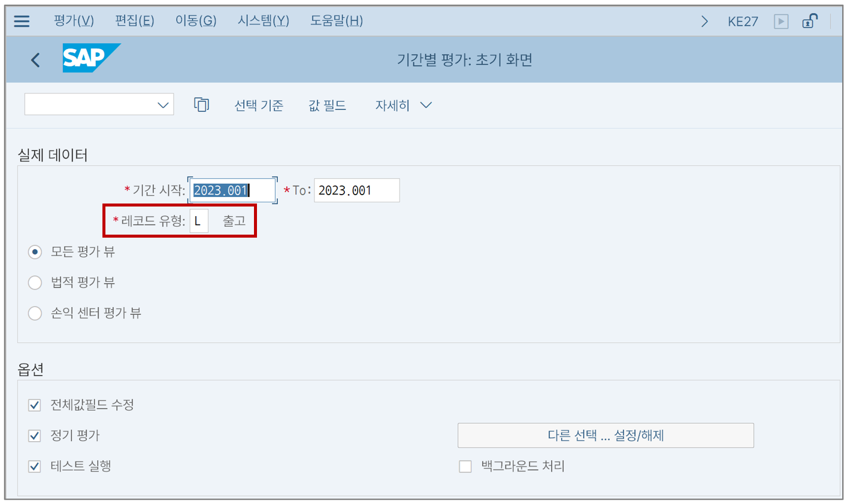Toggle the 테스트 실행 checkbox
The height and width of the screenshot is (504, 847).
click(35, 466)
